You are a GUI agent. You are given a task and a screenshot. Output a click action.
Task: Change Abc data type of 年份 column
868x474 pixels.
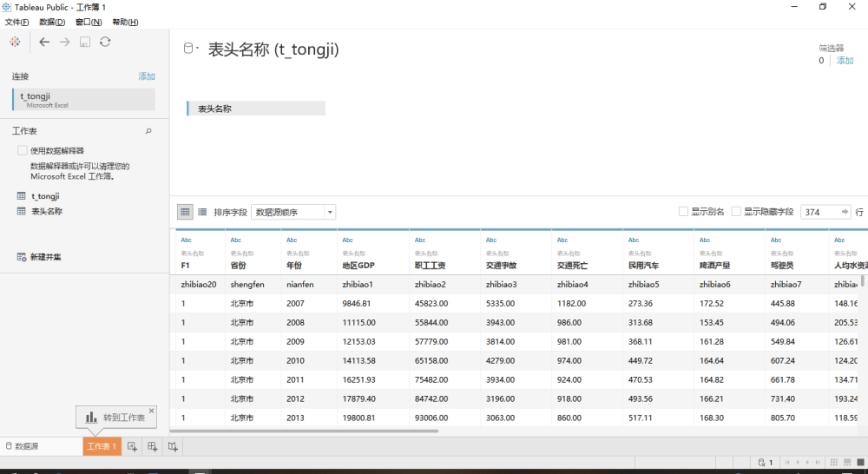click(x=292, y=240)
